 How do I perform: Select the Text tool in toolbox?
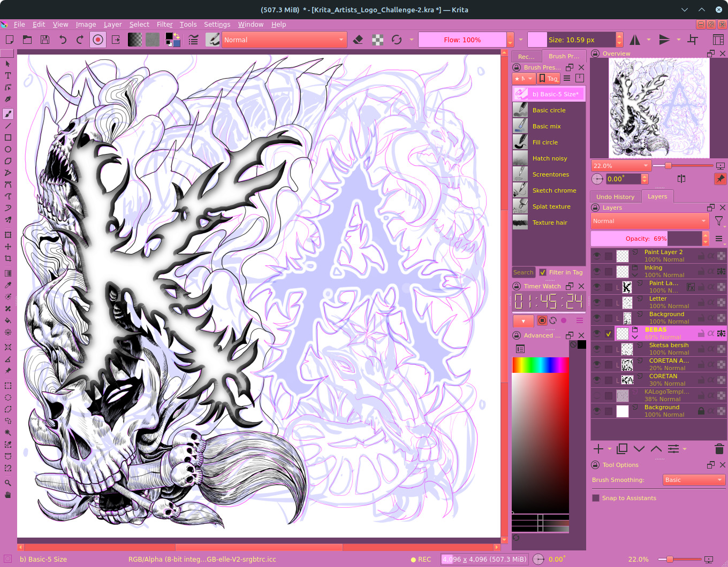pos(8,75)
